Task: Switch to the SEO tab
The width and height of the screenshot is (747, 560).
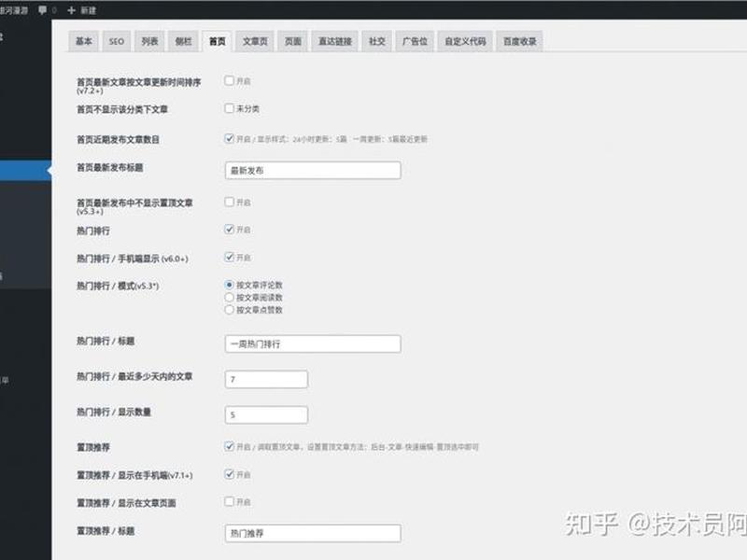Action: pos(116,41)
